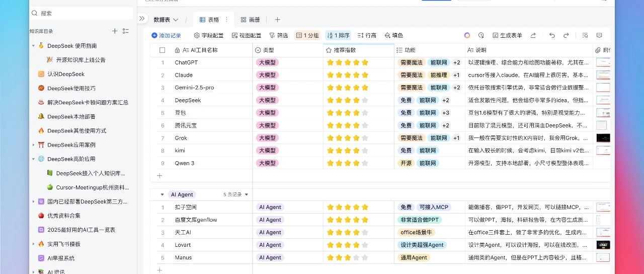Click the add new item plus icon in 知识库目录
Screen dimensions: 644x274
115,31
